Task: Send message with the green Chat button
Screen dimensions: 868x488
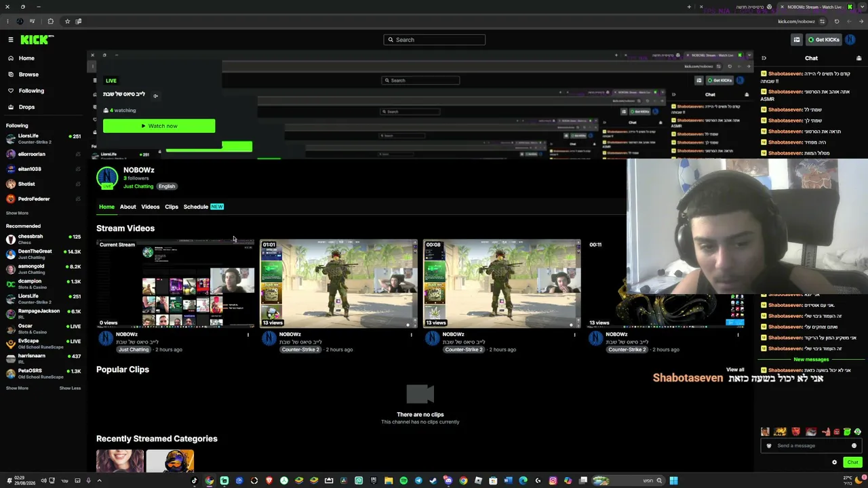Action: click(852, 462)
